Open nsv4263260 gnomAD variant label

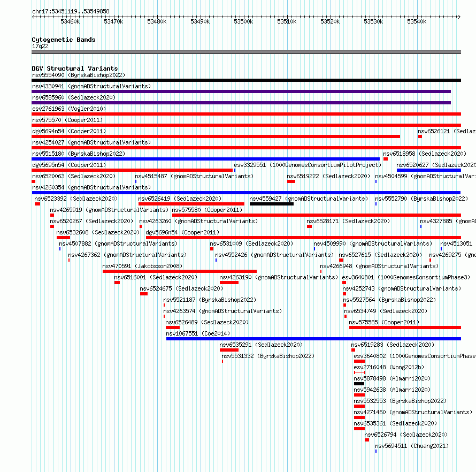198,221
